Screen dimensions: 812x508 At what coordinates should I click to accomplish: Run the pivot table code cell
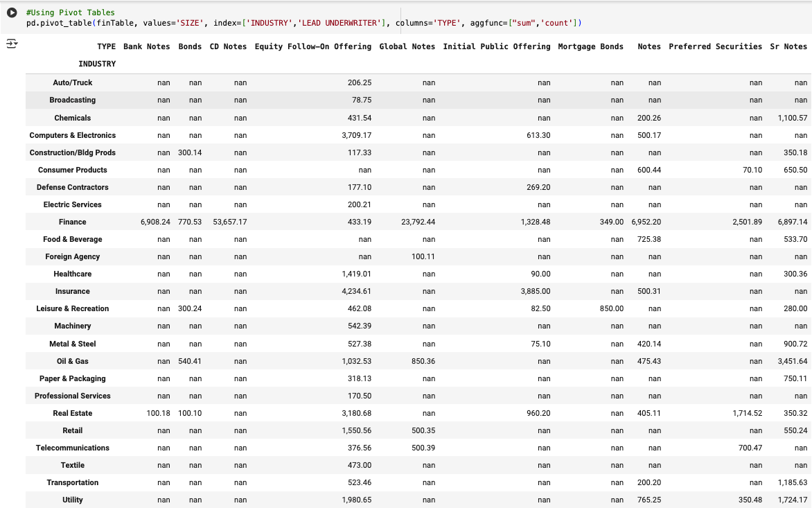[x=12, y=13]
